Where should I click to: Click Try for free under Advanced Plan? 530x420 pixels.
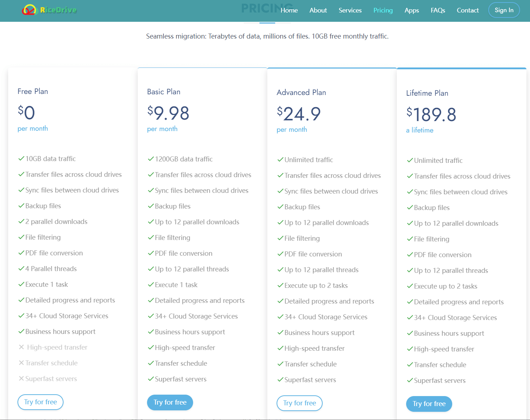299,403
